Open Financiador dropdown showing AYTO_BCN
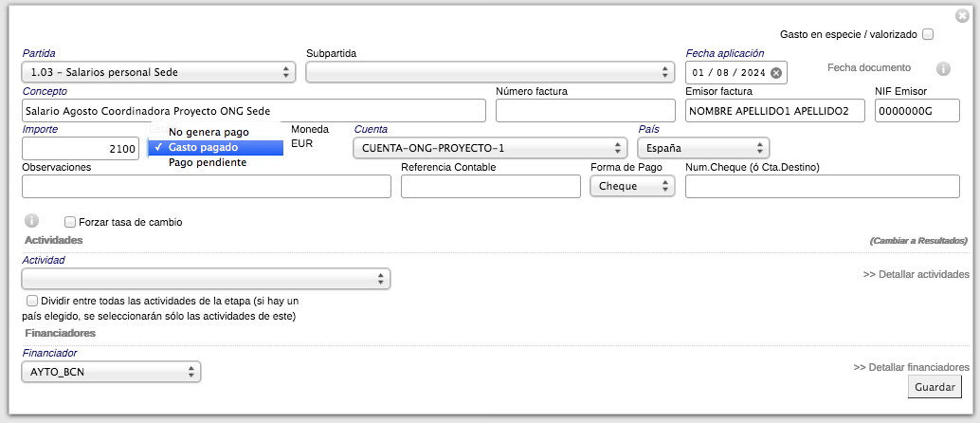 (x=111, y=372)
